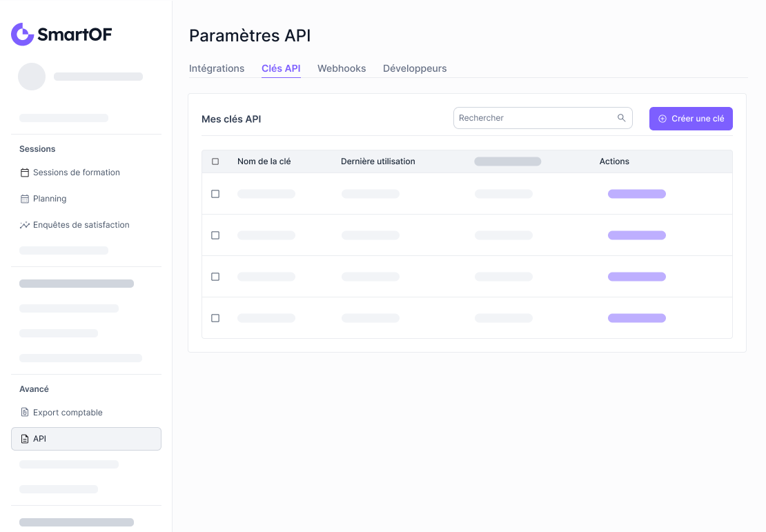The height and width of the screenshot is (532, 766).
Task: Click the user avatar placeholder circle
Action: 32,76
